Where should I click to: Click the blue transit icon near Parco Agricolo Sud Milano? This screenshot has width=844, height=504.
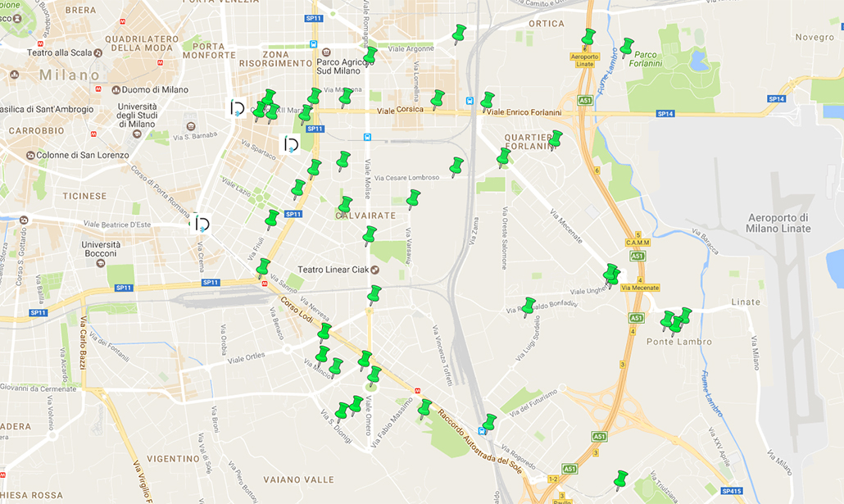311,43
